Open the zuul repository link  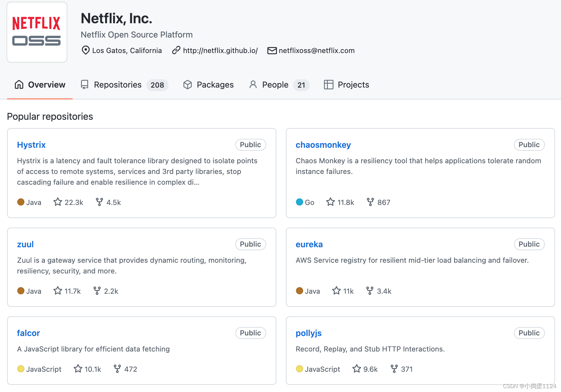25,244
